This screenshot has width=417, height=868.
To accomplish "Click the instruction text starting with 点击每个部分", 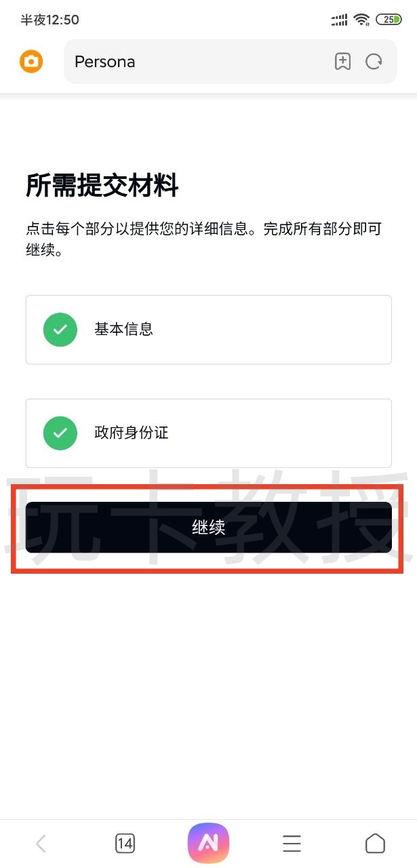I will pos(203,239).
